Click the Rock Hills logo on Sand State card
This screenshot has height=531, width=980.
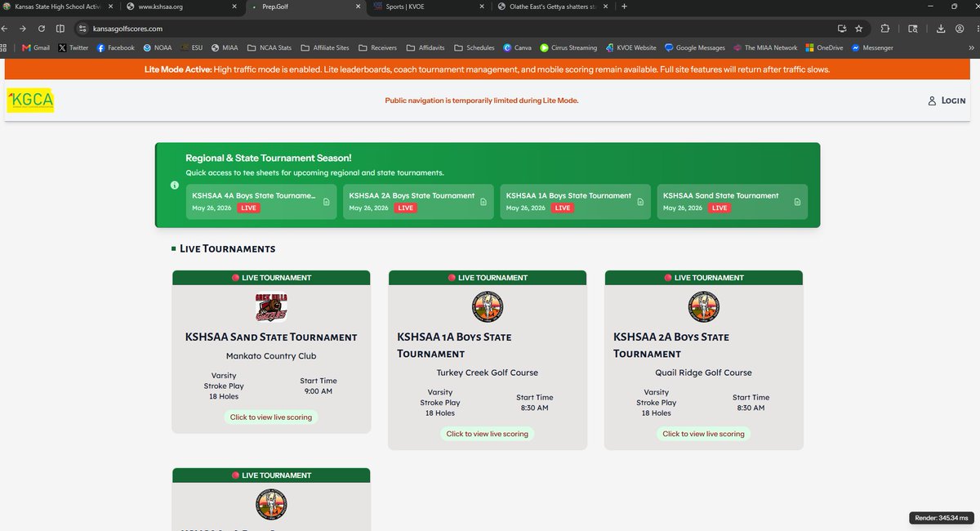271,307
